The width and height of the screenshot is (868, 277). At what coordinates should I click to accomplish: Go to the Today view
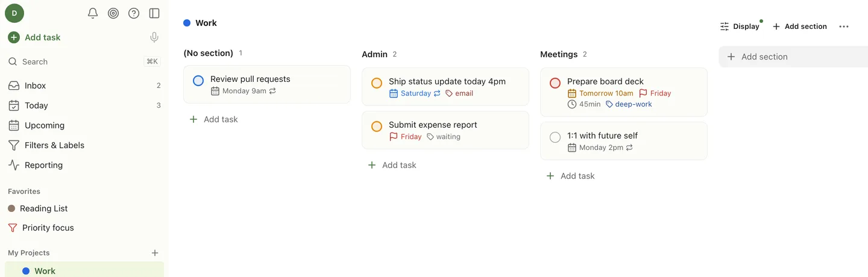tap(84, 105)
